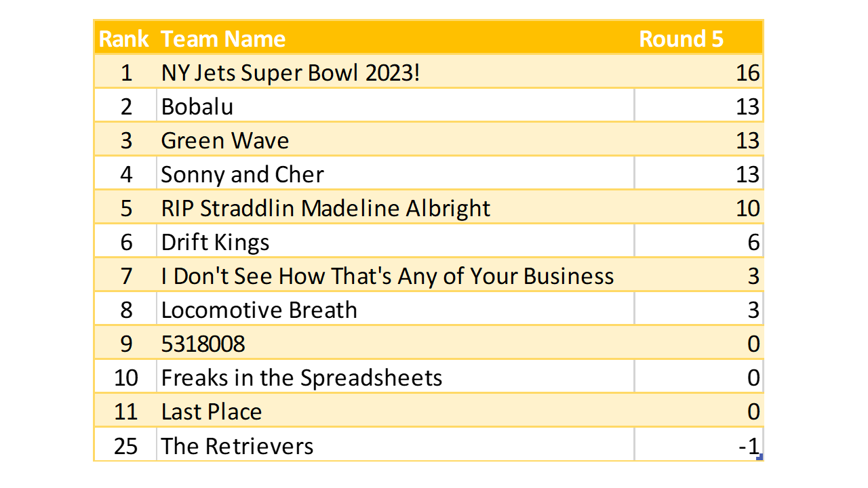Click the Team Name column header
The height and width of the screenshot is (488, 868).
click(223, 39)
